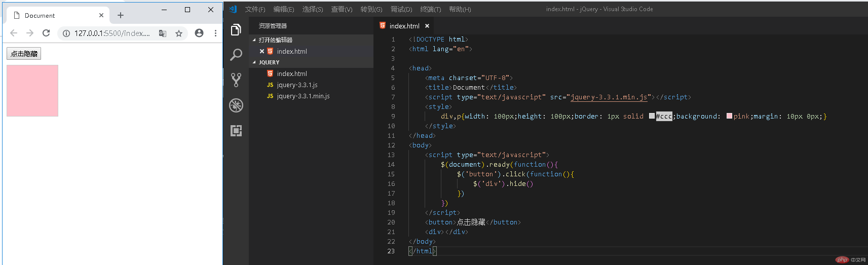Image resolution: width=868 pixels, height=265 pixels.
Task: Open a new browser tab
Action: 121,15
